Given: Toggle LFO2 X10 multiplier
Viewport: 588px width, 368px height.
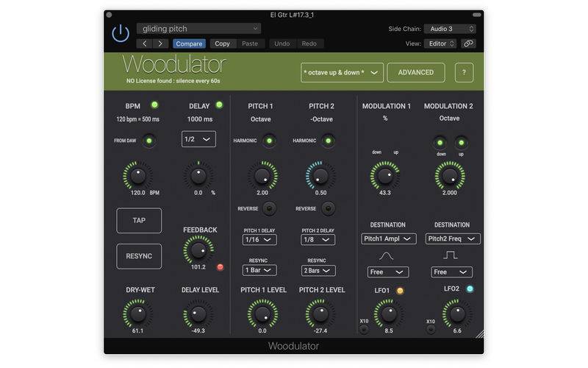Looking at the screenshot, I should pos(431,330).
